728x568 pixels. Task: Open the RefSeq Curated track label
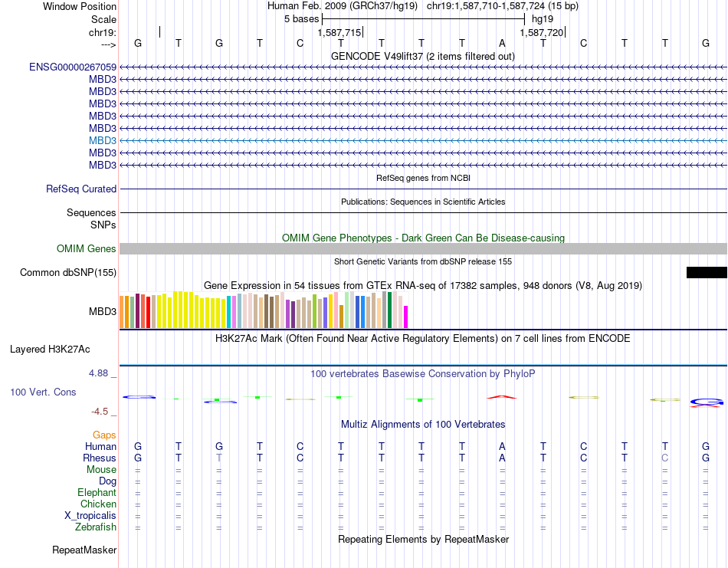tap(81, 189)
